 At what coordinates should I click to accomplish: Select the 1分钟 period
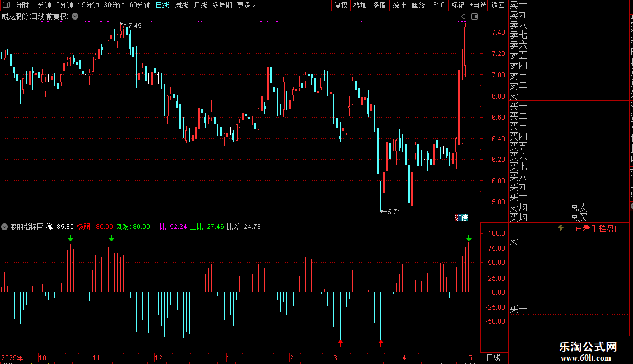[x=43, y=5]
